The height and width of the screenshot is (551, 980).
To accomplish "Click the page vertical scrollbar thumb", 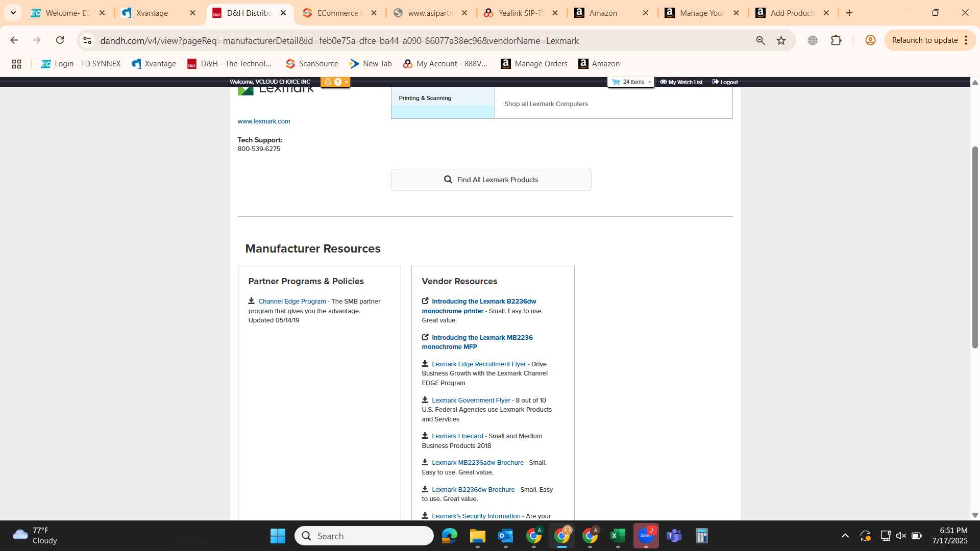I will coord(975,247).
